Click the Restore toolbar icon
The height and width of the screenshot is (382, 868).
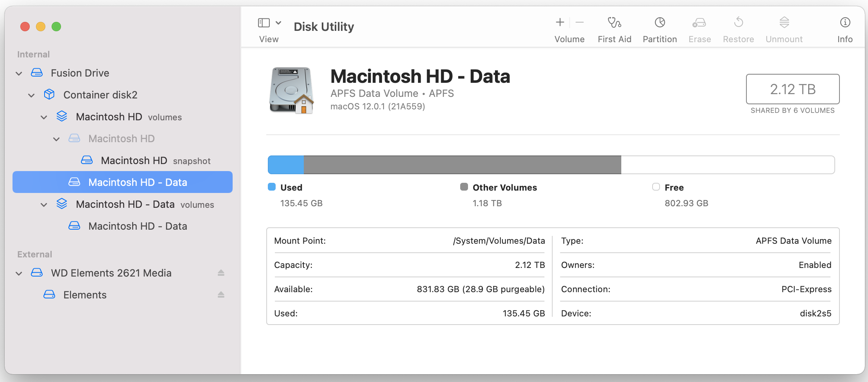738,23
